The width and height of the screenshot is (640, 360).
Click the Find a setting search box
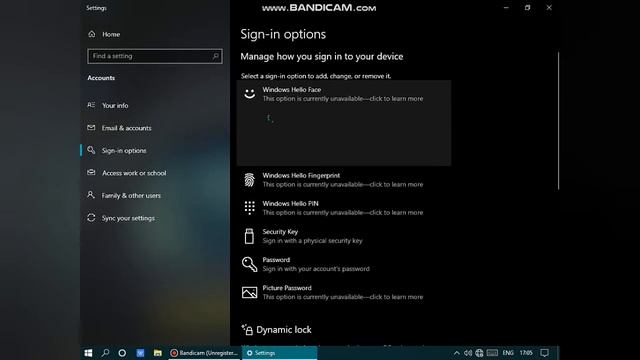click(155, 56)
